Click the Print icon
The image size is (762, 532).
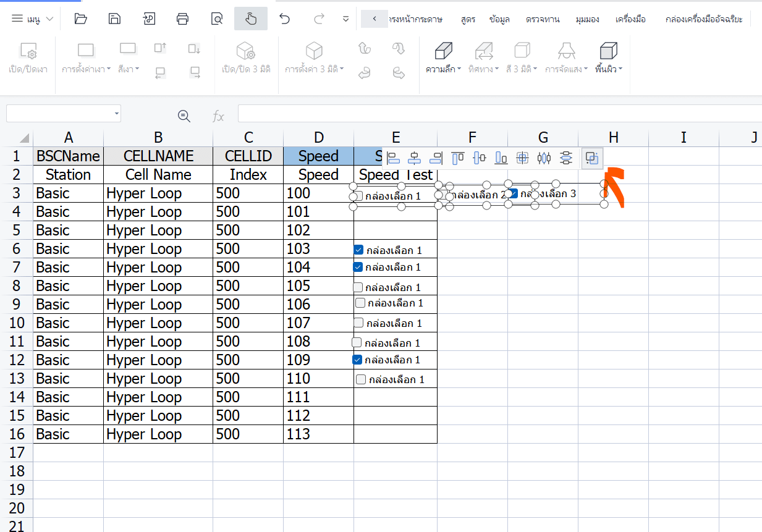tap(182, 19)
